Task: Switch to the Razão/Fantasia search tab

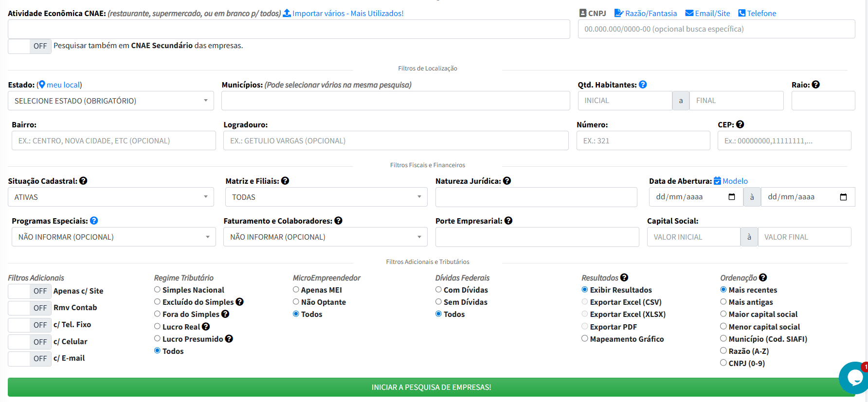Action: pos(646,13)
